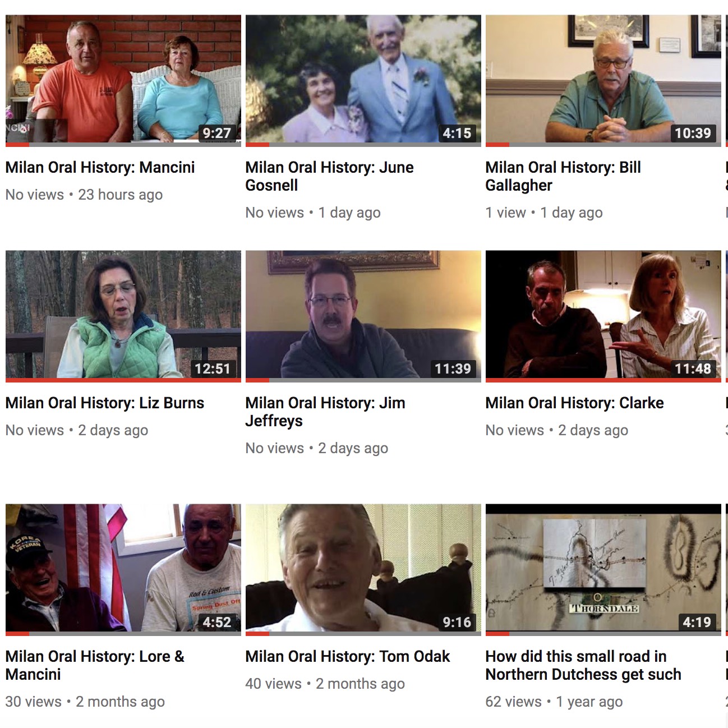728x728 pixels.
Task: Click title 'Milan Oral History: Jim Jeffreys'
Action: click(325, 412)
